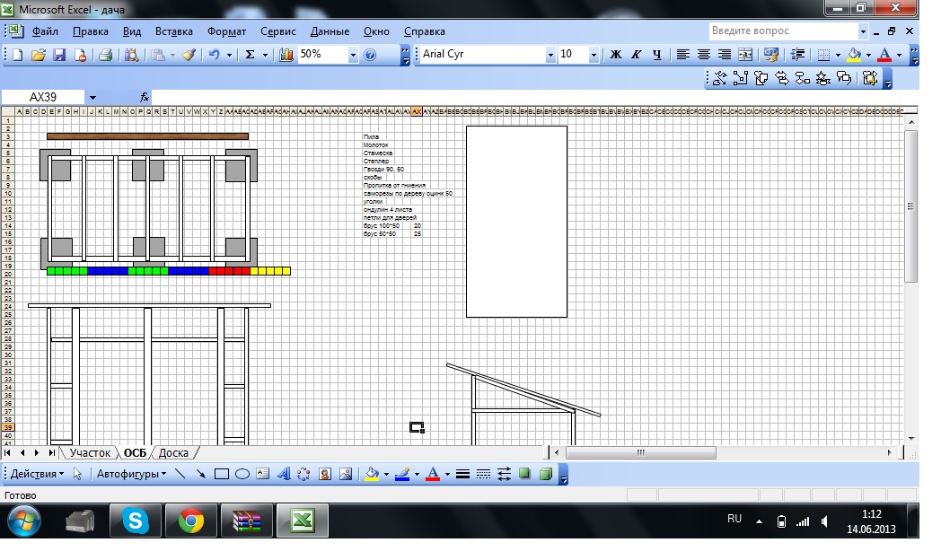Image resolution: width=941 pixels, height=560 pixels.
Task: Open the Автофигуры menu
Action: coord(131,474)
